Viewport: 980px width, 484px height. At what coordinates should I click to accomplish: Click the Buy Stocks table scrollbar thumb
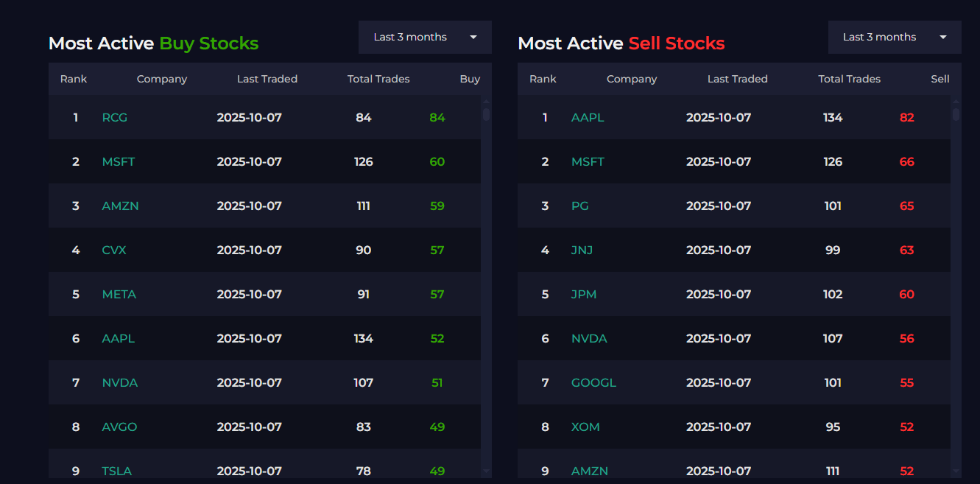pos(486,114)
